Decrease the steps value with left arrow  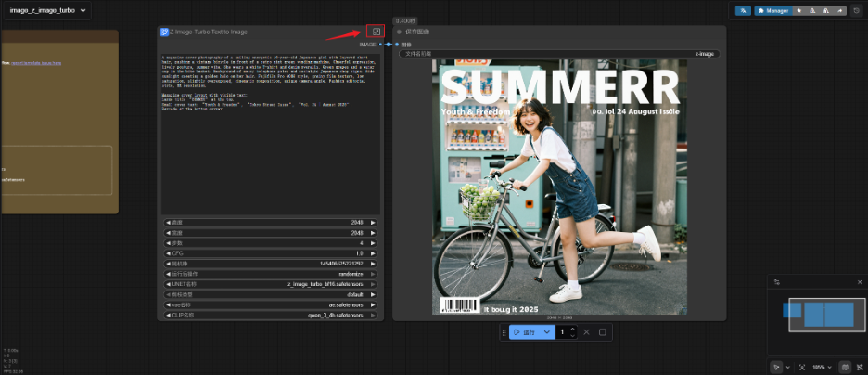[168, 243]
